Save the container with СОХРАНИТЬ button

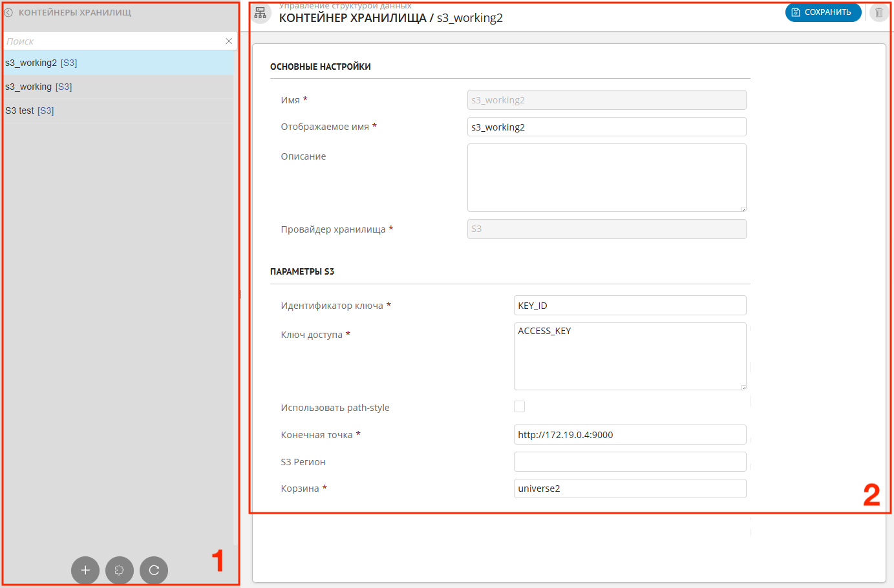point(822,12)
